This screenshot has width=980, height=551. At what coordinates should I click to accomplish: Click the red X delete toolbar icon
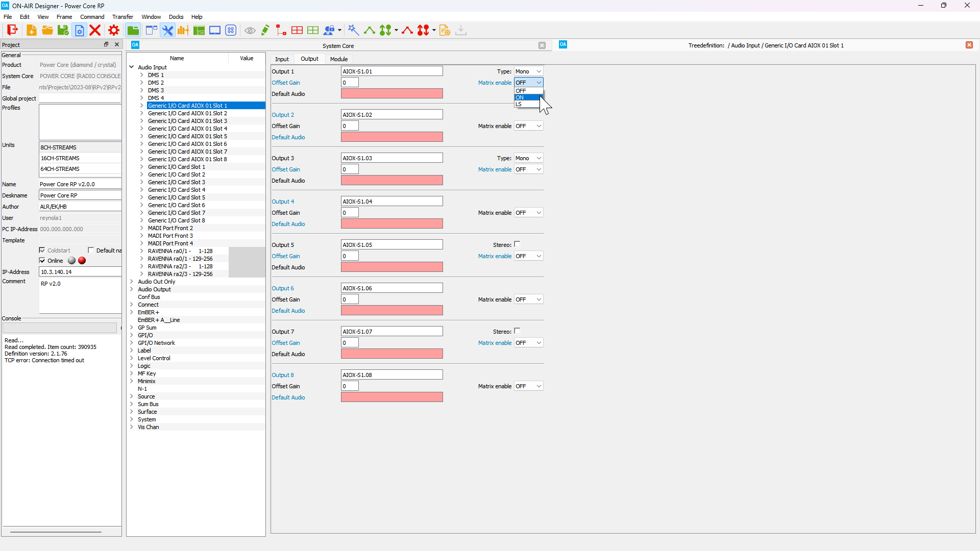[x=95, y=30]
